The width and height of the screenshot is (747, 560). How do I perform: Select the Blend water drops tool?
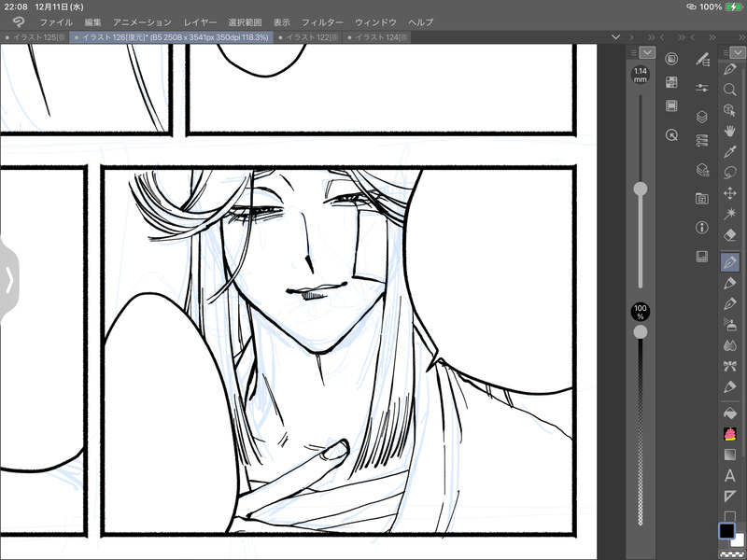730,345
